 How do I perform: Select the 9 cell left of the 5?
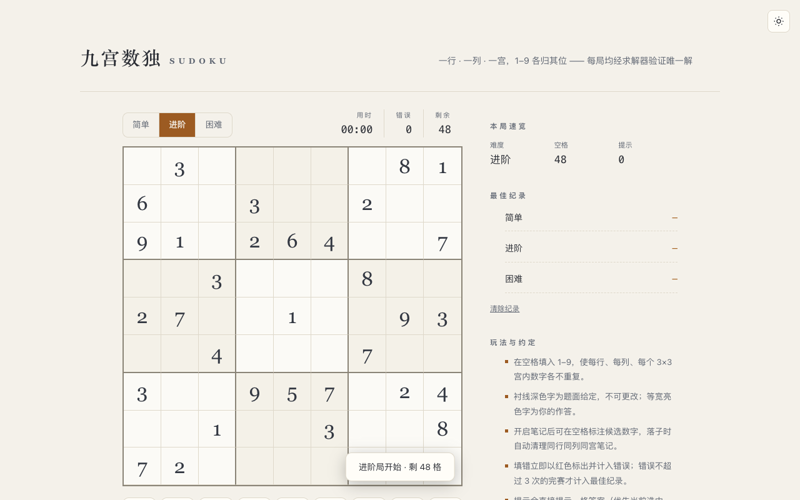click(x=255, y=392)
